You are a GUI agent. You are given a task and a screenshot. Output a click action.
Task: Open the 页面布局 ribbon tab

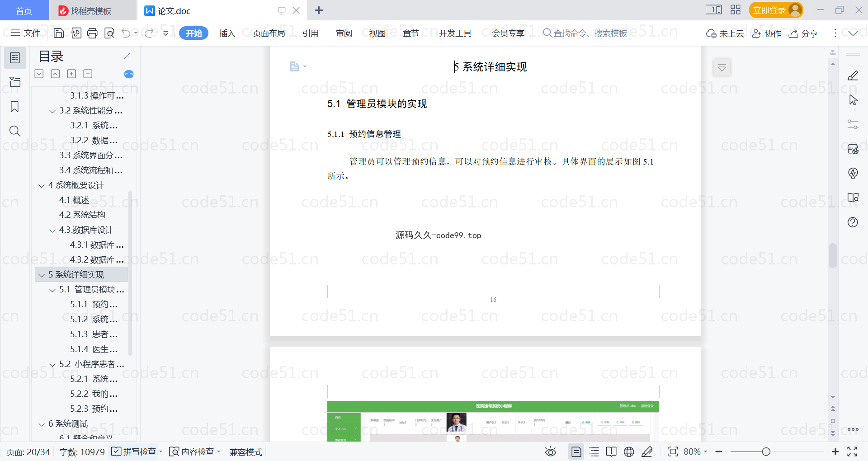[x=269, y=33]
